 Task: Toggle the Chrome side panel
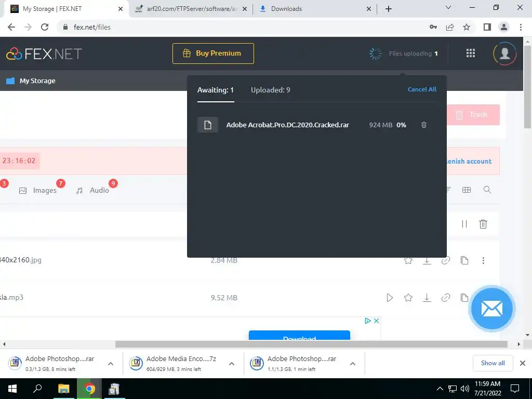point(487,27)
